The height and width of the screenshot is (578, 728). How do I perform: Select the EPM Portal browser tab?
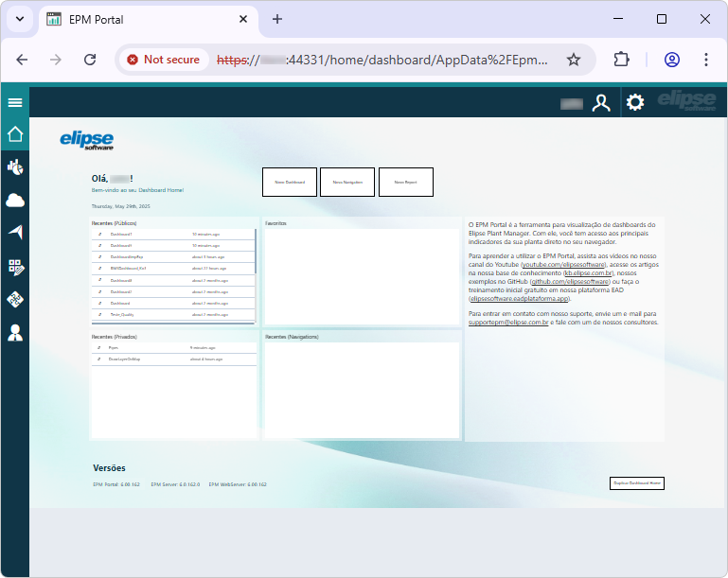[149, 20]
